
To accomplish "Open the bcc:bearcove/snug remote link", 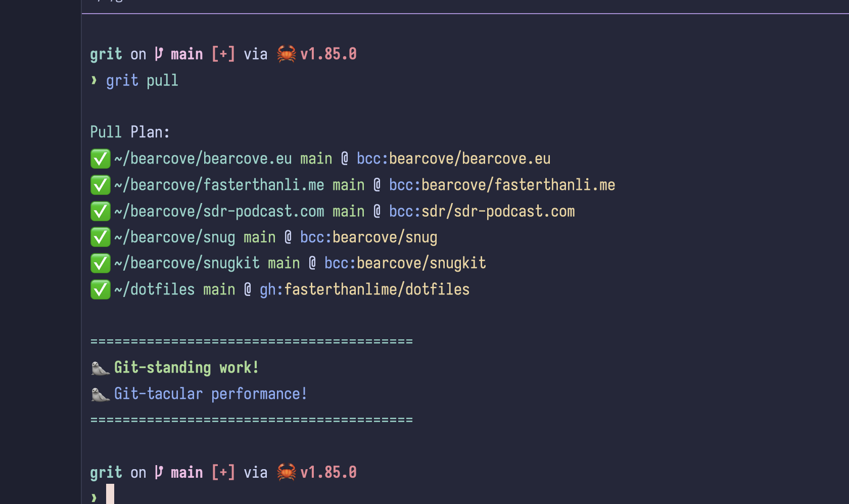I will click(x=368, y=237).
